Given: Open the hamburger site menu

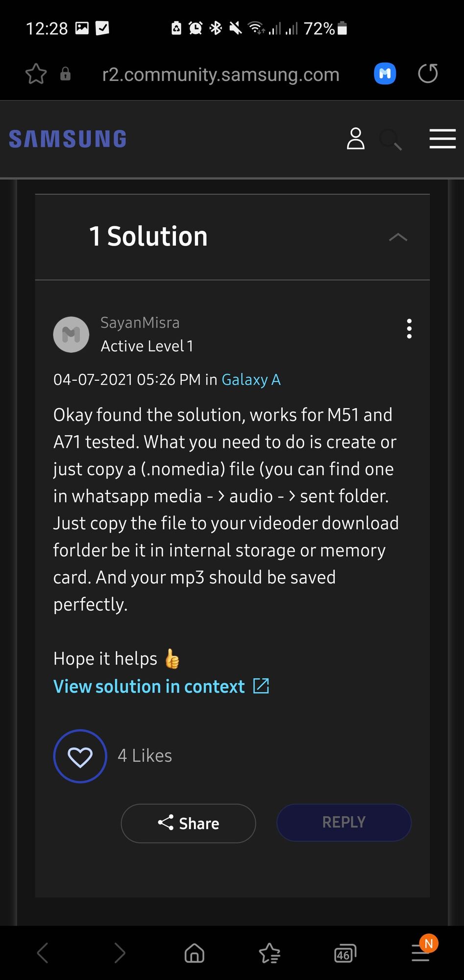Looking at the screenshot, I should click(x=442, y=139).
